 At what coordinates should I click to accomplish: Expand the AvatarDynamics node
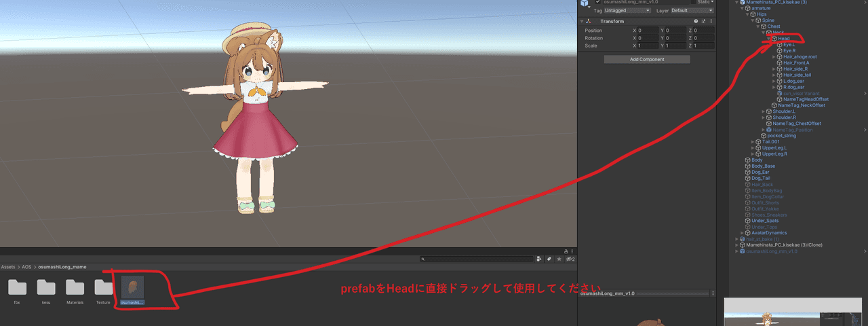coord(742,233)
